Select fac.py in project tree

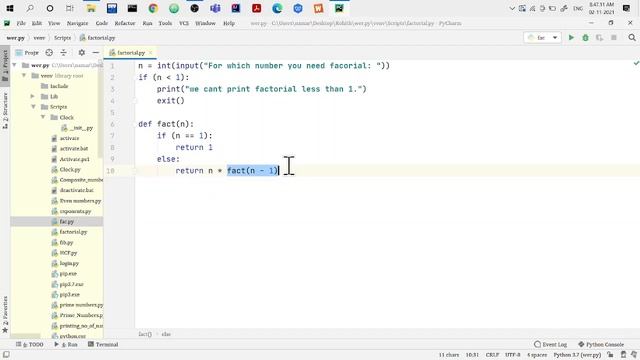[x=63, y=222]
